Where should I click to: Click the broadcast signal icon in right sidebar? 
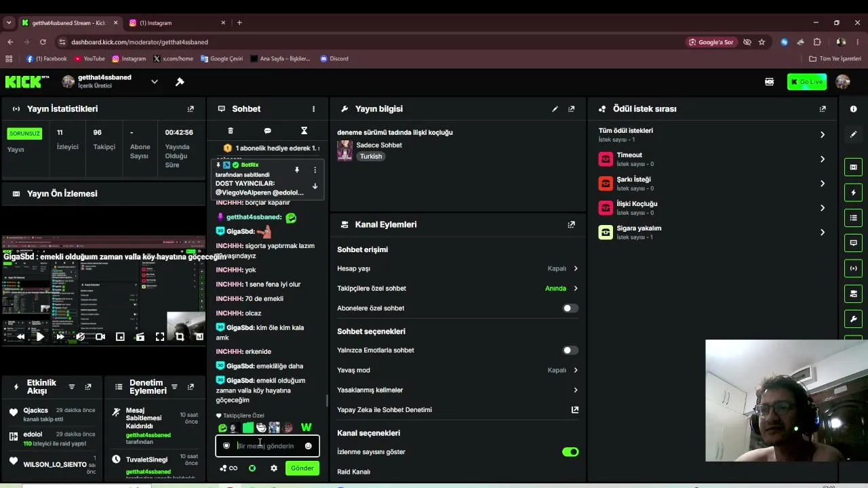pyautogui.click(x=853, y=268)
